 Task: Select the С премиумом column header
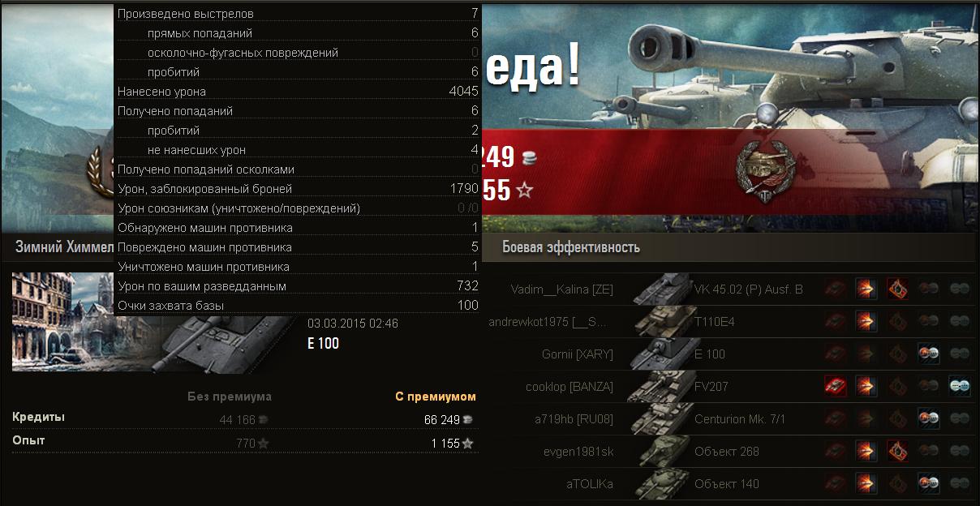pos(436,397)
